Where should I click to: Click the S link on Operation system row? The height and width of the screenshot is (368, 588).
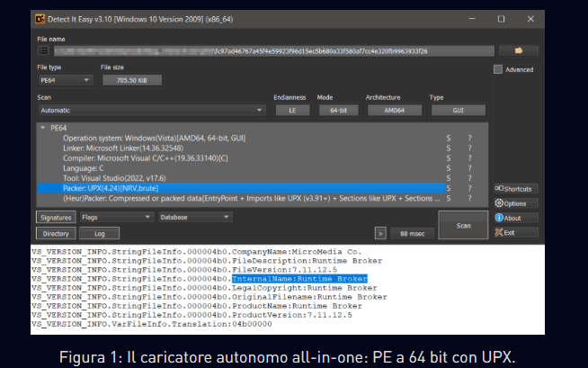pos(449,138)
